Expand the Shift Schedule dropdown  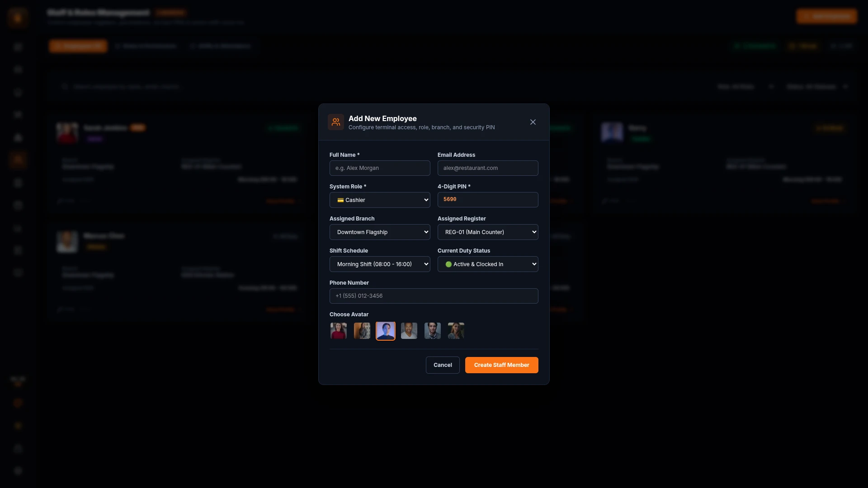click(x=380, y=264)
